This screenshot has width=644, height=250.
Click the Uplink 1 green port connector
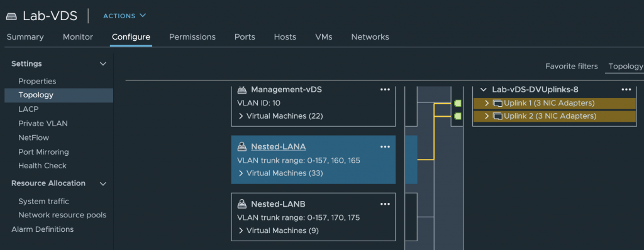[458, 104]
